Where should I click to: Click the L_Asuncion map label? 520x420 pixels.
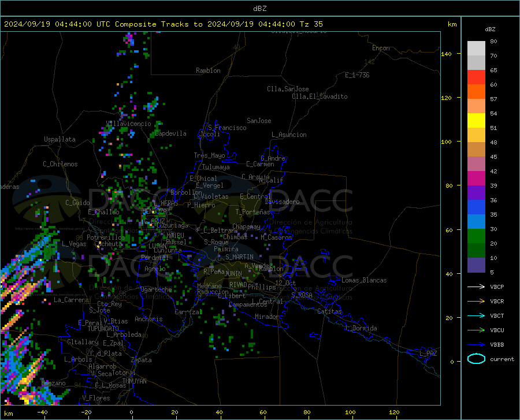289,135
